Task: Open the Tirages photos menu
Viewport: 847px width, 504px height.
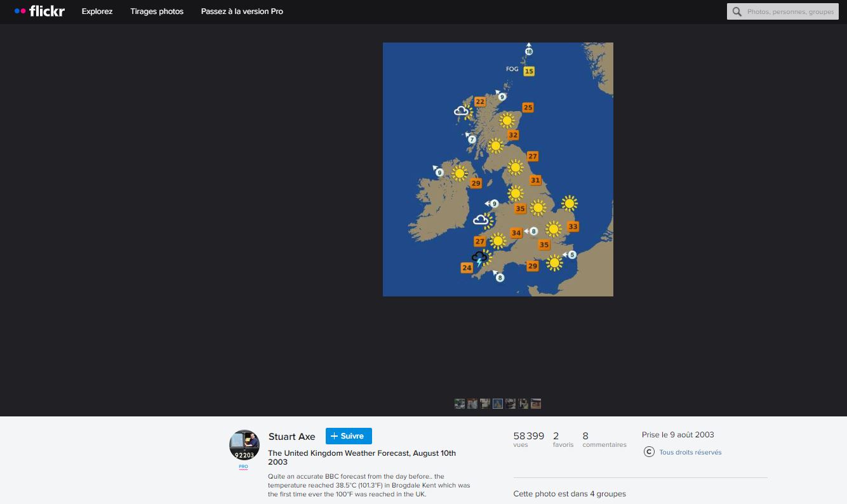Action: (x=157, y=11)
